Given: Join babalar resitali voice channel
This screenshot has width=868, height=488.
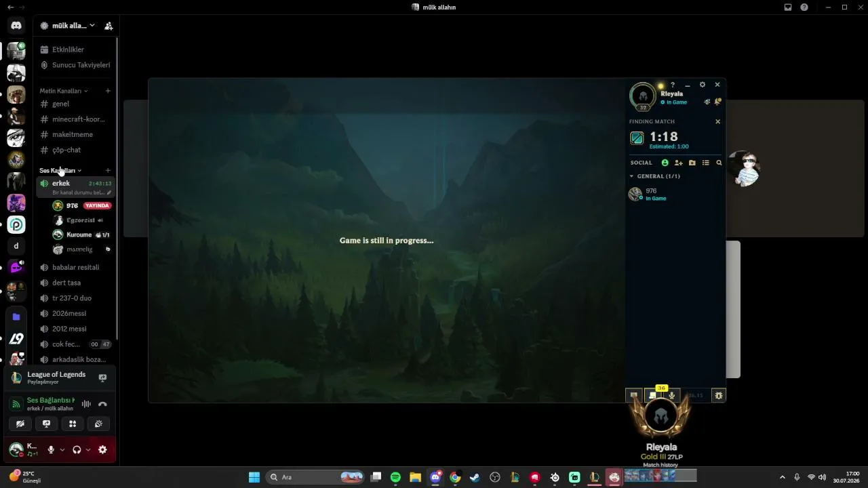Looking at the screenshot, I should tap(75, 267).
